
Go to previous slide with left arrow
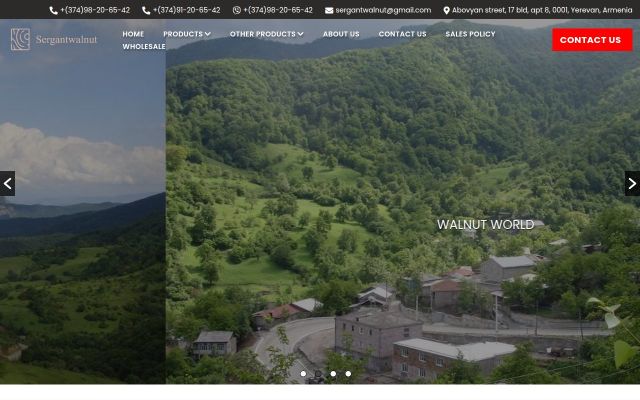click(x=7, y=184)
